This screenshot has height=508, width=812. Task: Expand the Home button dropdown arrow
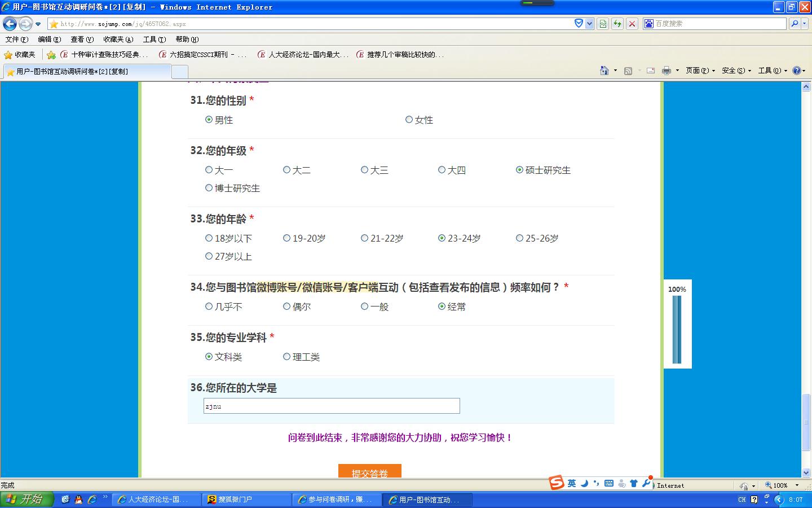point(615,71)
